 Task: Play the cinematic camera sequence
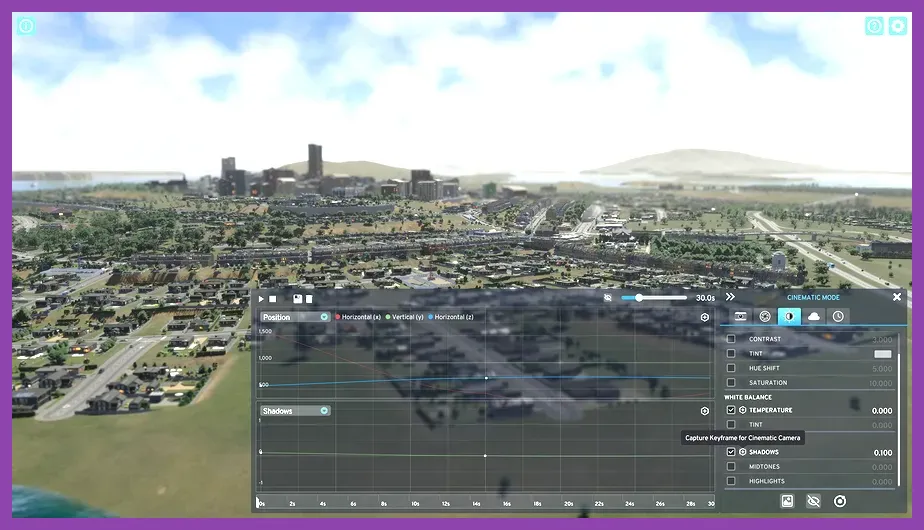point(261,299)
